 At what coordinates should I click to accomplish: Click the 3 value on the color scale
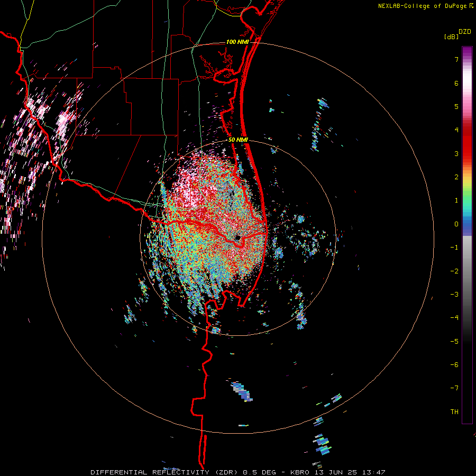tap(456, 153)
